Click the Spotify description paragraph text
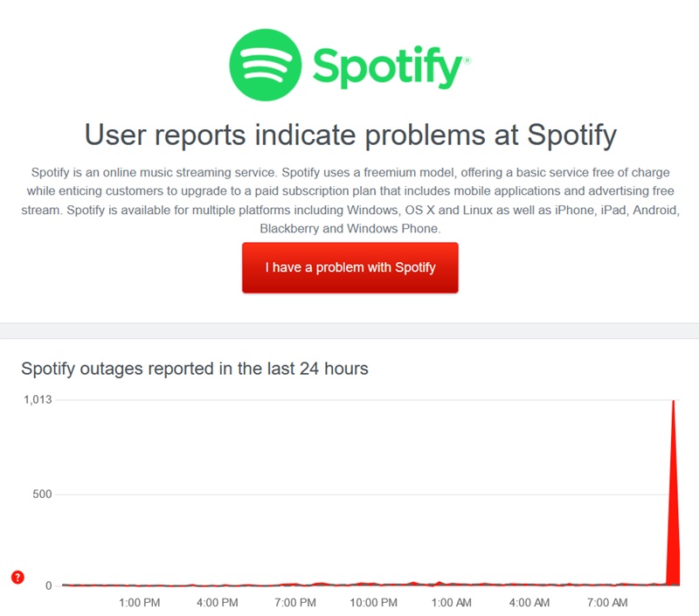Screen dimensions: 699x616 (x=350, y=200)
